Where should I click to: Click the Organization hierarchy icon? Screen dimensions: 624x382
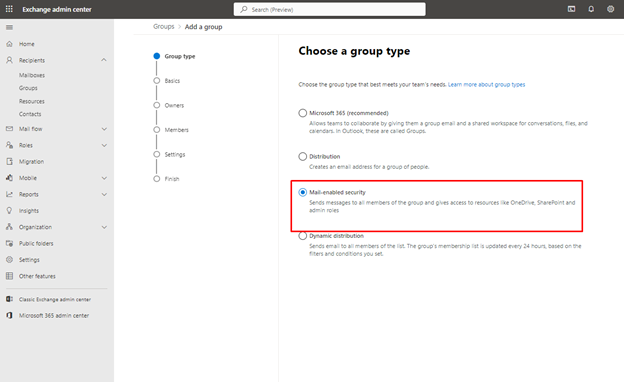pyautogui.click(x=10, y=227)
